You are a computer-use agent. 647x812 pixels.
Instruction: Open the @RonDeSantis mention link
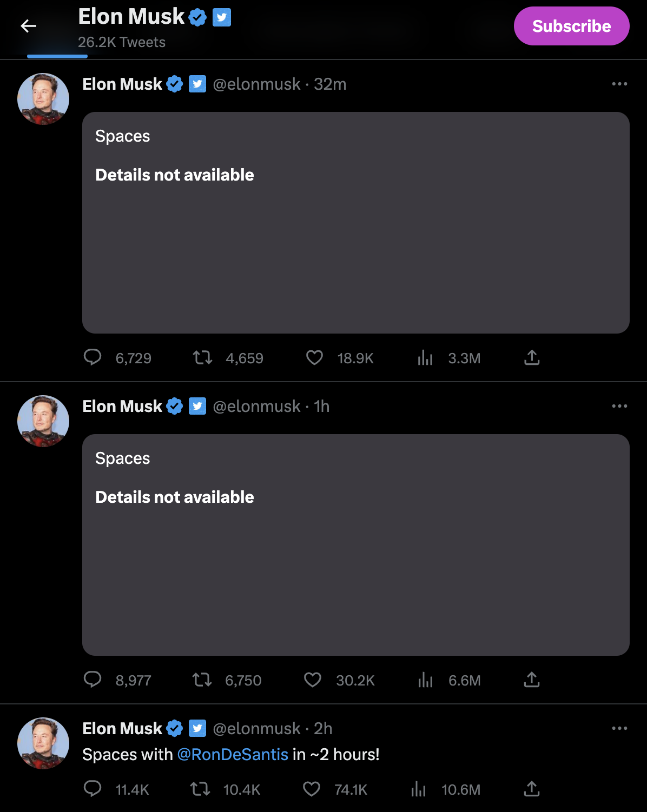[233, 754]
